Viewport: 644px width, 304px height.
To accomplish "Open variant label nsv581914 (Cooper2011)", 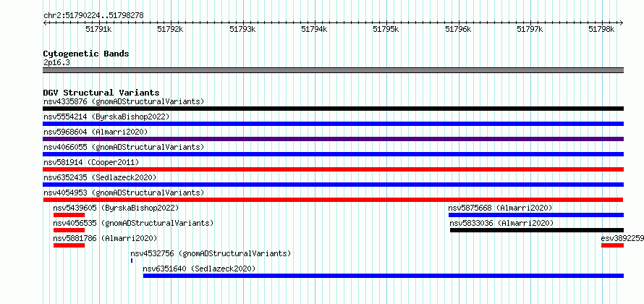I will click(91, 162).
